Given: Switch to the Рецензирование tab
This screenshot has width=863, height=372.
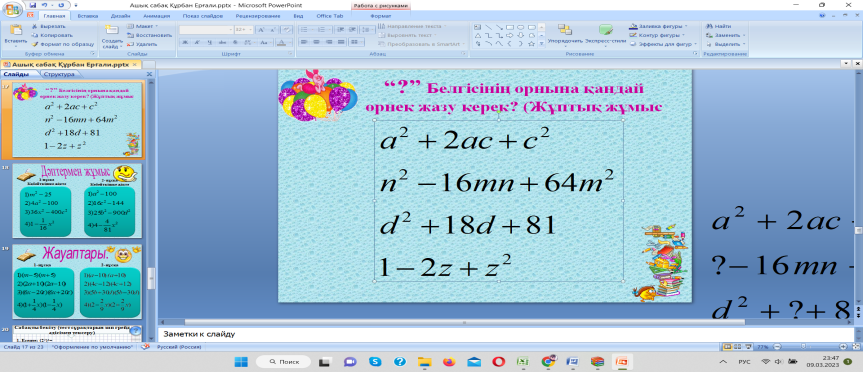Looking at the screenshot, I should tap(258, 16).
